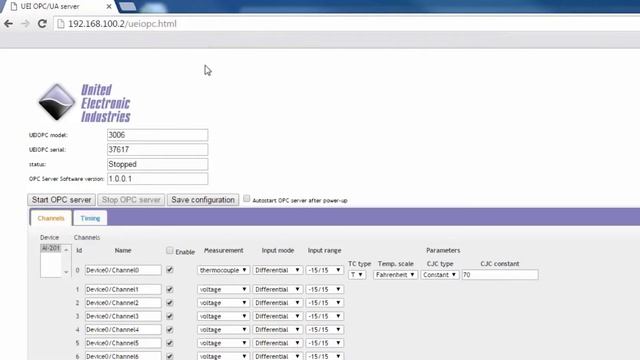Focus the address bar showing 192.168.100.2/ueiopc.html
Viewport: 640px width, 360px height.
[x=347, y=24]
